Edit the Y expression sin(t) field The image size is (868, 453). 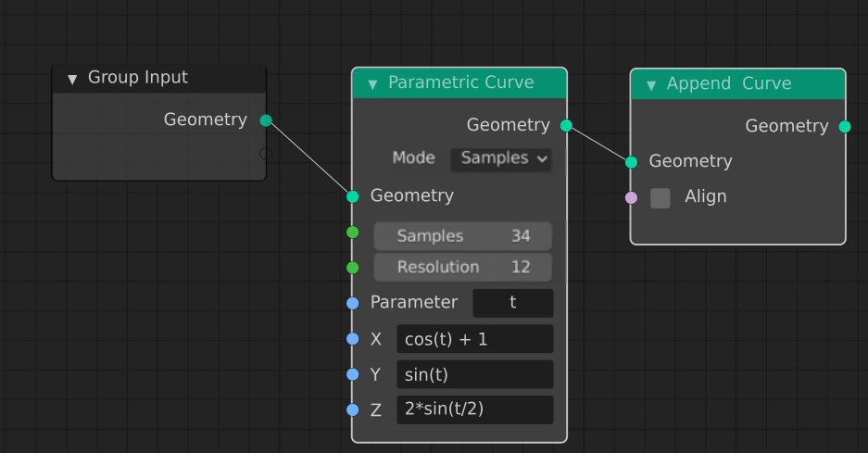pyautogui.click(x=474, y=374)
